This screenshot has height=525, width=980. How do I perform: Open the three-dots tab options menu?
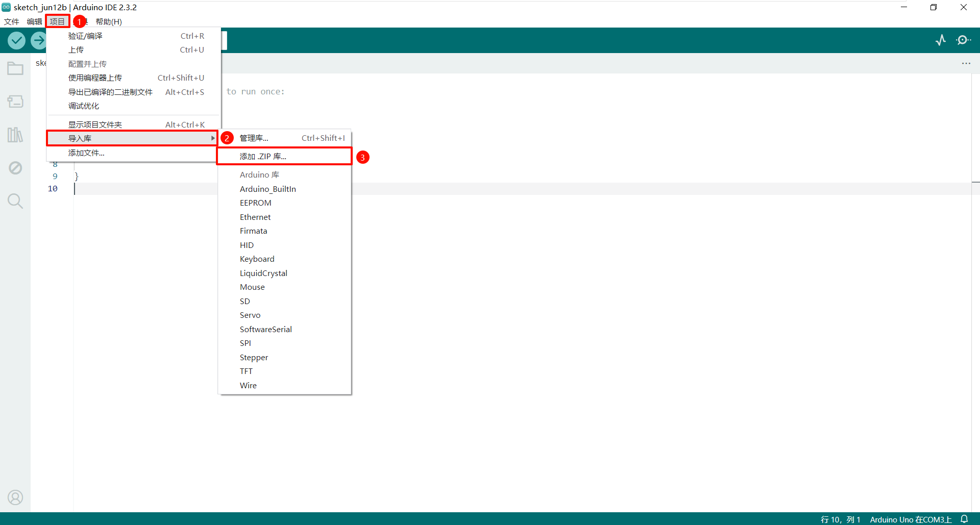pos(966,63)
